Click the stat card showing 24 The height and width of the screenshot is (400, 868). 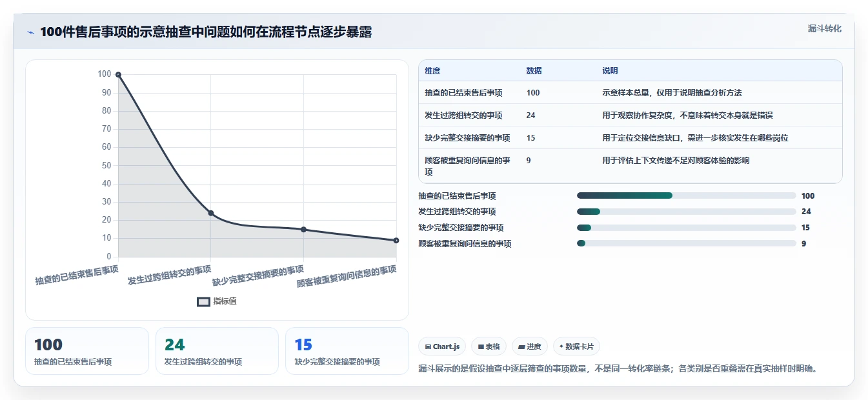click(217, 351)
